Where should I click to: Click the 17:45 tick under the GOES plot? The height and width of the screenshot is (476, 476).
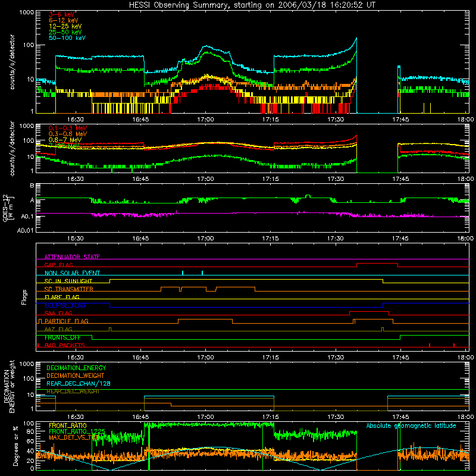(400, 239)
